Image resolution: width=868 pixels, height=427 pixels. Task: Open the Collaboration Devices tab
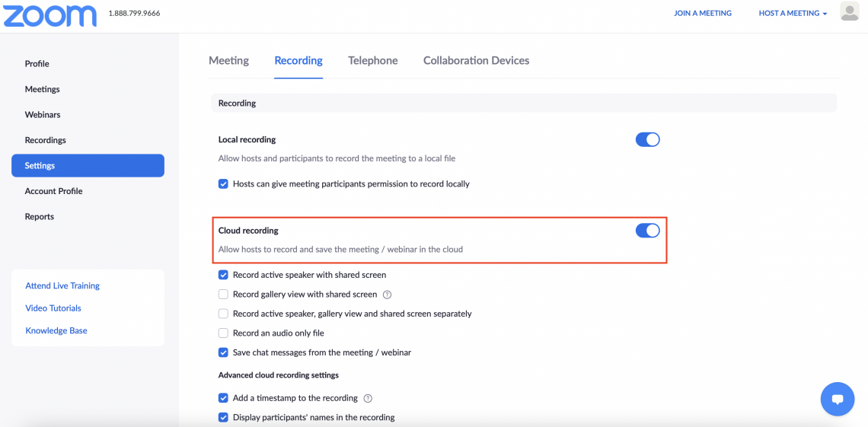pos(476,60)
